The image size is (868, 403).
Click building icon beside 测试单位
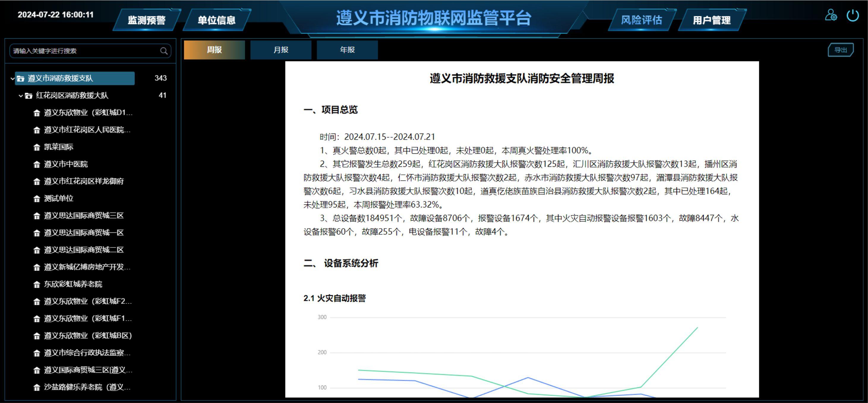37,199
